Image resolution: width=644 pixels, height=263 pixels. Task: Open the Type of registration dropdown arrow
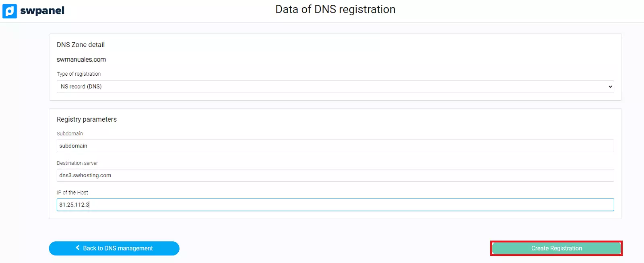[x=610, y=87]
